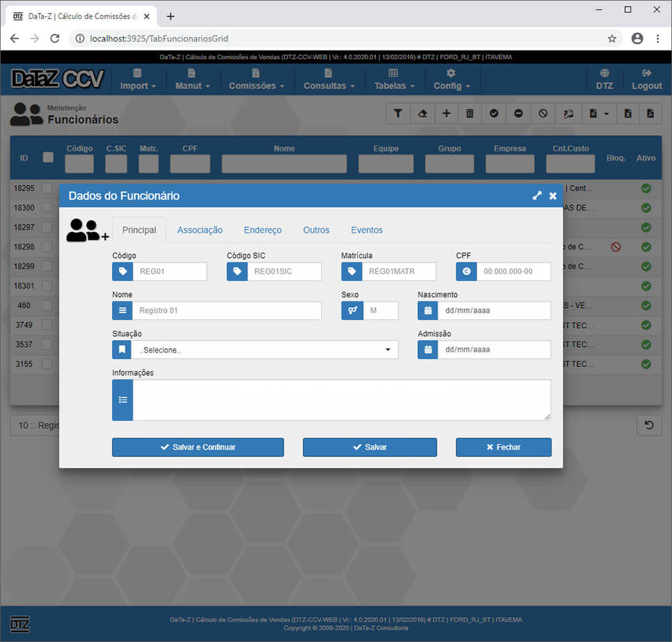Click the calendar icon beside Nascimento
This screenshot has width=672, height=642.
(x=427, y=311)
